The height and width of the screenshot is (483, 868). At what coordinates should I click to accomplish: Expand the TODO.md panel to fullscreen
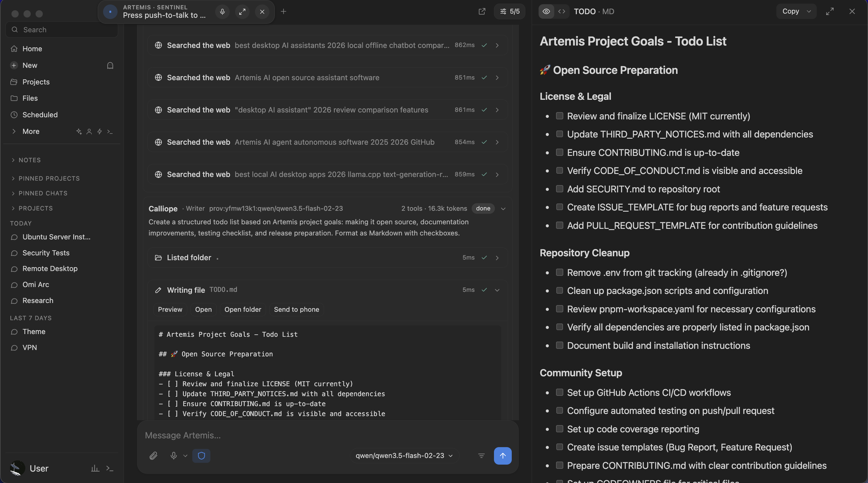830,11
